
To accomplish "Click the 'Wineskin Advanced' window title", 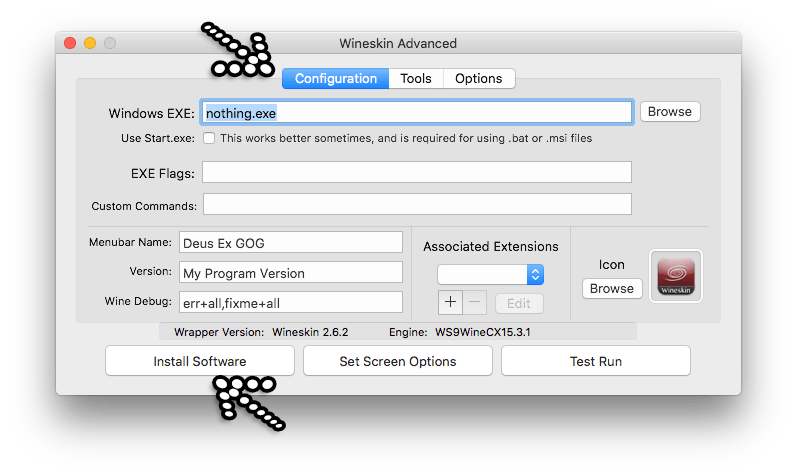I will (x=398, y=44).
